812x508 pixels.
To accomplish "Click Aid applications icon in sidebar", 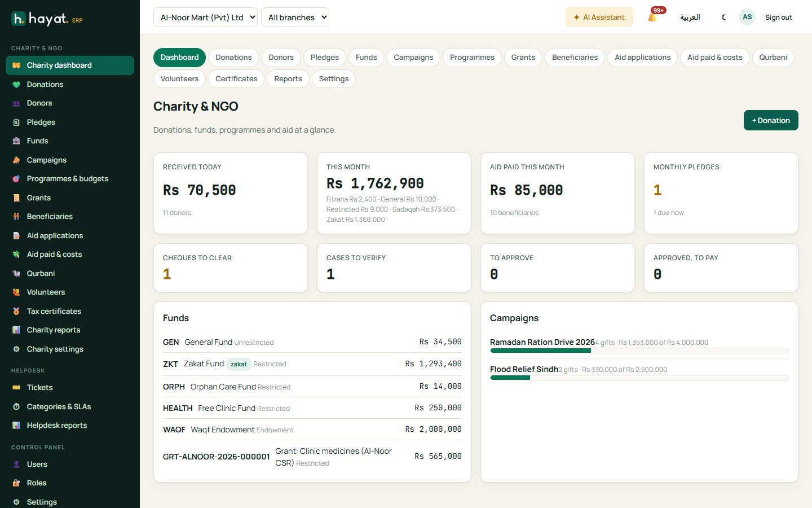I will (x=16, y=236).
